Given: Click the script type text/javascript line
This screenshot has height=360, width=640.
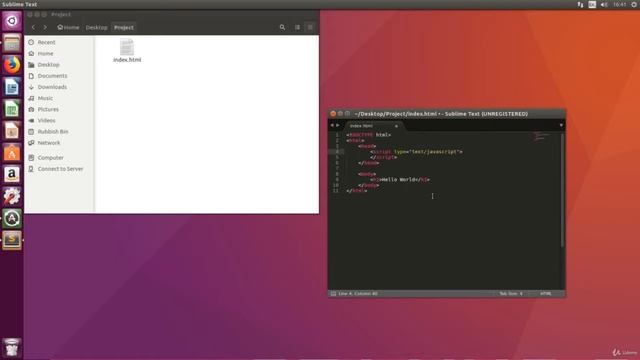Looking at the screenshot, I should coord(417,152).
